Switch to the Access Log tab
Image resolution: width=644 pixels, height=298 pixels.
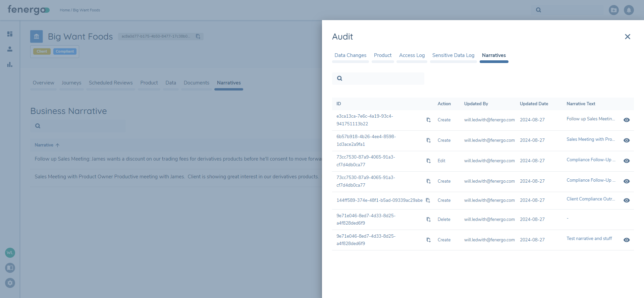412,55
